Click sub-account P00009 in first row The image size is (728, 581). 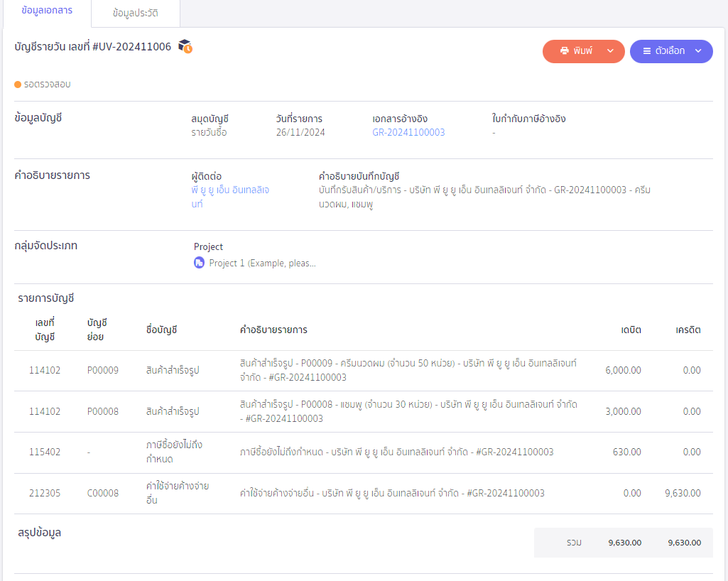coord(103,370)
